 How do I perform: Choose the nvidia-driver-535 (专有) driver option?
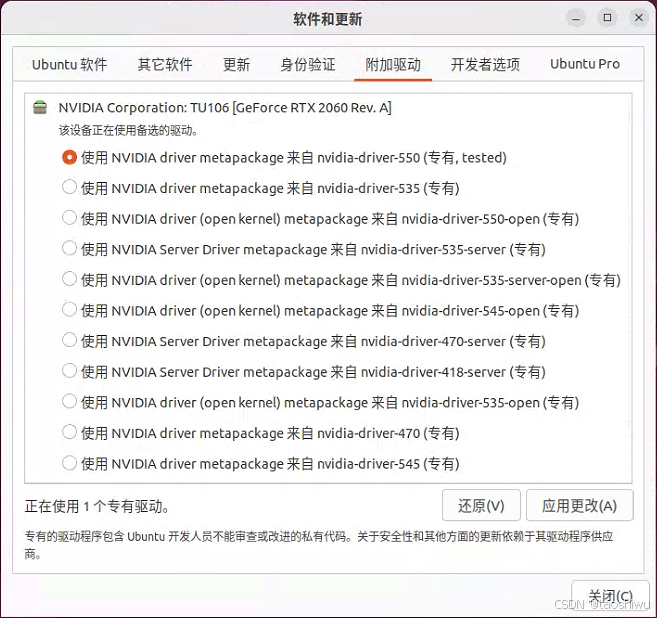coord(69,187)
